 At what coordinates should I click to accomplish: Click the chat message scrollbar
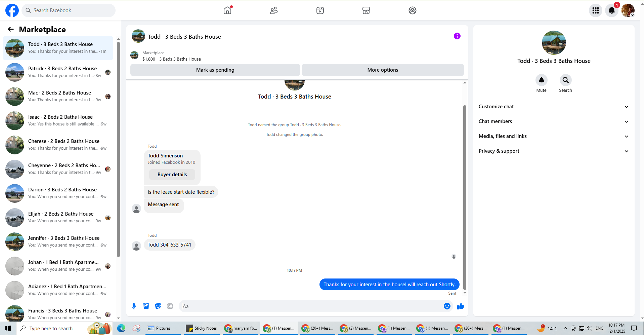click(x=465, y=197)
